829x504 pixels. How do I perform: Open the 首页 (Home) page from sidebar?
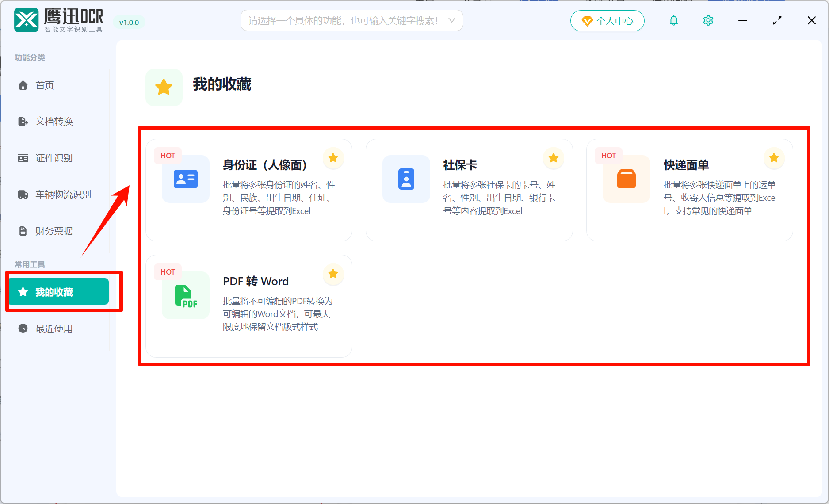[44, 85]
